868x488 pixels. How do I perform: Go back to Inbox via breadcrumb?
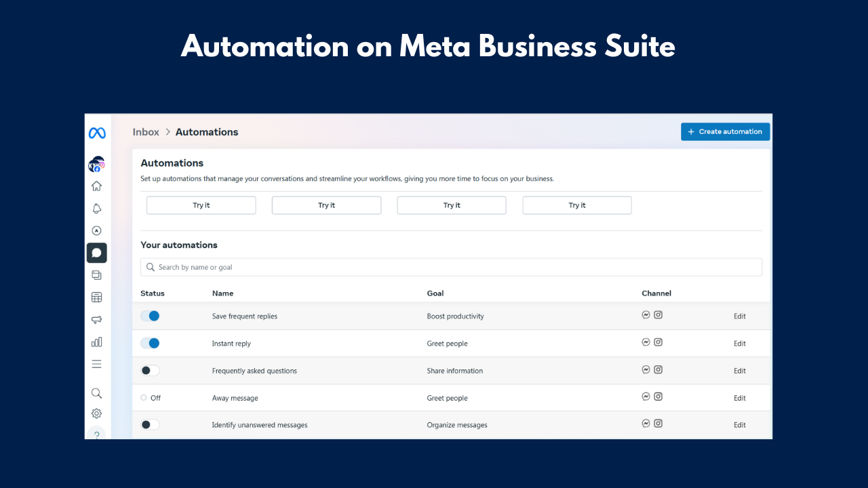pyautogui.click(x=146, y=132)
